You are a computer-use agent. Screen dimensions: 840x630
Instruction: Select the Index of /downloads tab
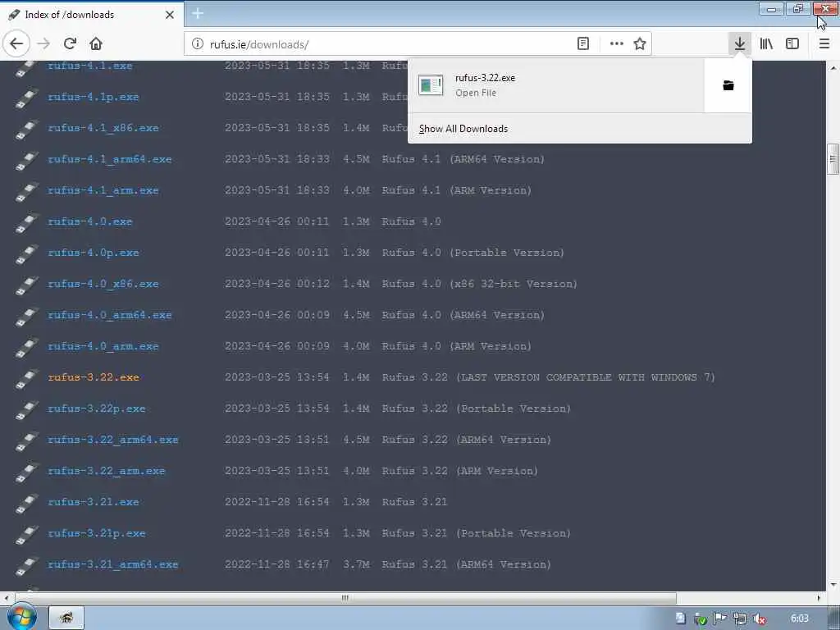pos(91,15)
